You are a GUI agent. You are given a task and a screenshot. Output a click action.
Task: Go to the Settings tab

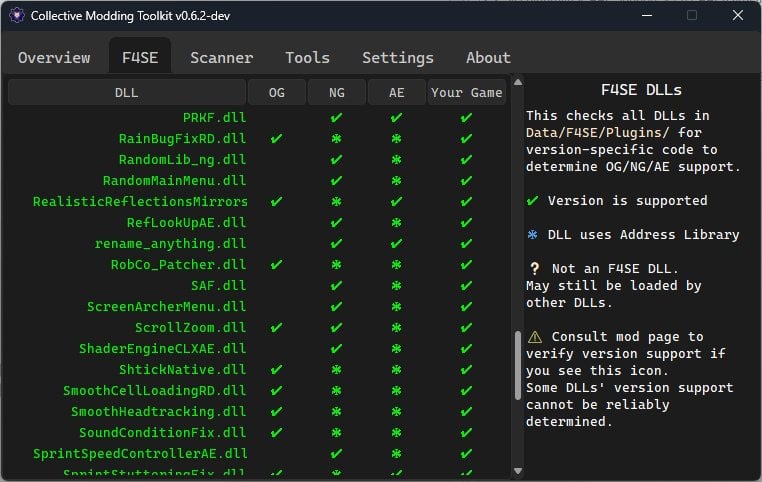coord(398,57)
